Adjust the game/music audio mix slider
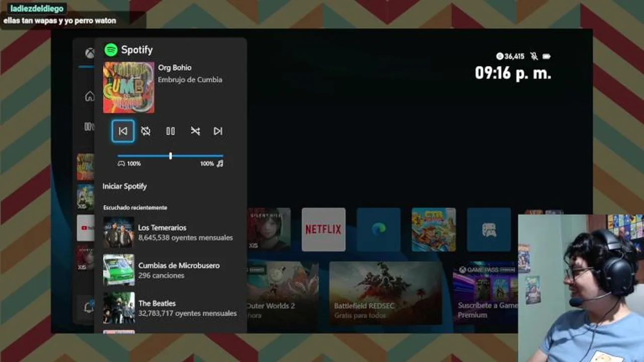The width and height of the screenshot is (644, 362). point(171,156)
